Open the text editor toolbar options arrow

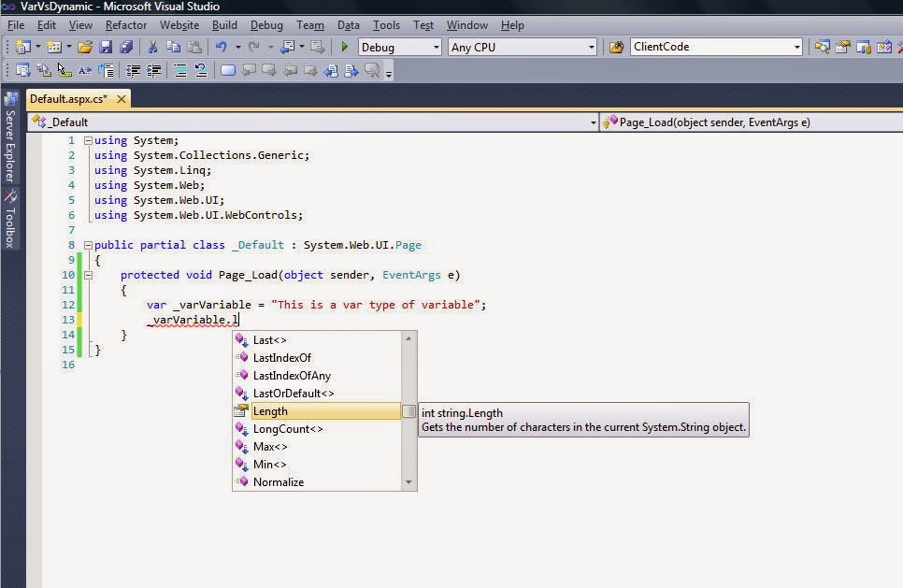tap(389, 73)
